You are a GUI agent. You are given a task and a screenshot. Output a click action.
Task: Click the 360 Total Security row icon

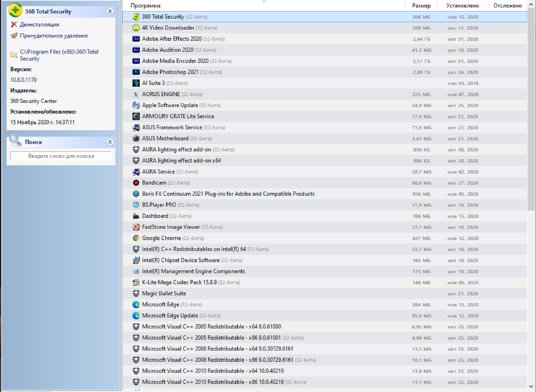pyautogui.click(x=136, y=17)
